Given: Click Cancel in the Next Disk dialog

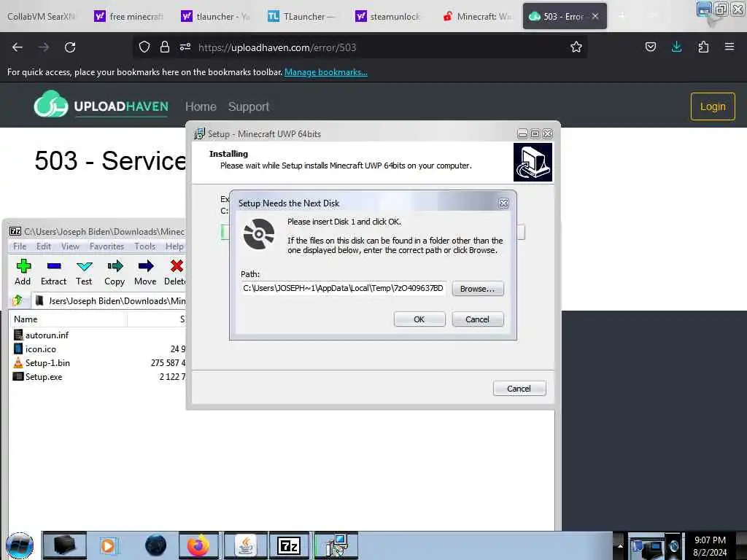Looking at the screenshot, I should point(477,319).
